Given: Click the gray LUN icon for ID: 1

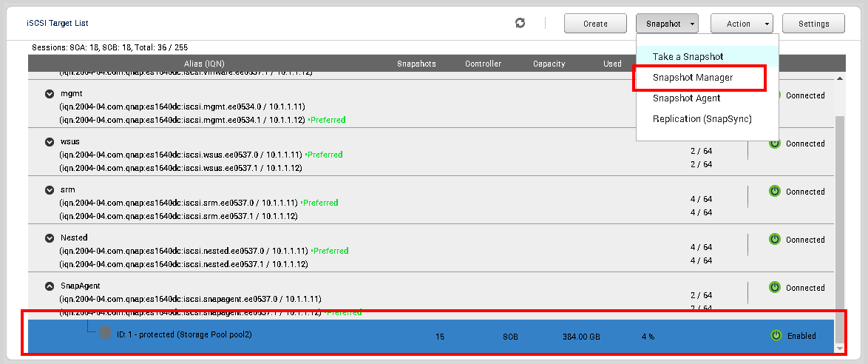Looking at the screenshot, I should pyautogui.click(x=105, y=334).
